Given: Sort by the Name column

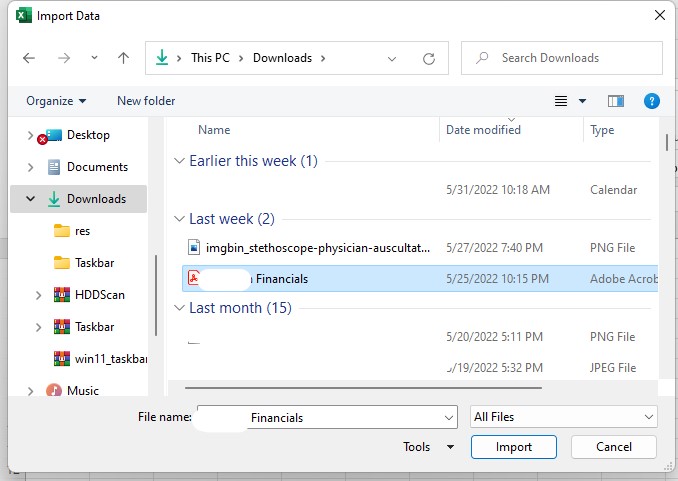Looking at the screenshot, I should (x=214, y=130).
